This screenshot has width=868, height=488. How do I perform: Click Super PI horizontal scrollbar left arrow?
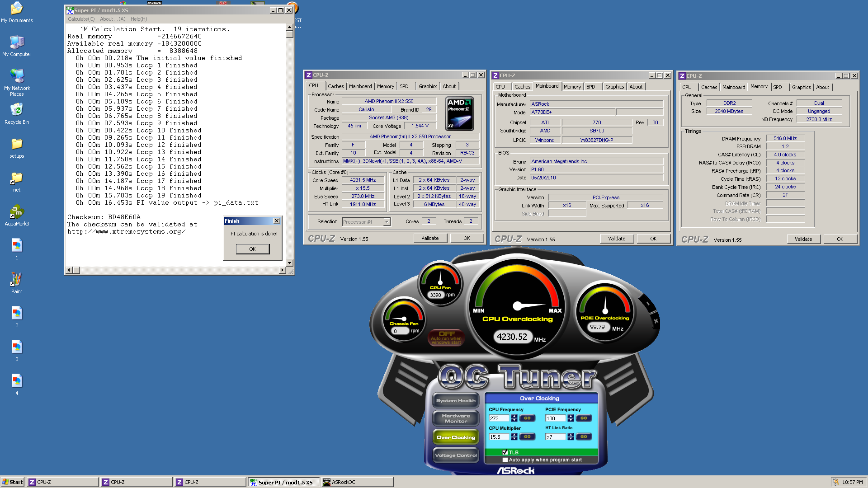tap(69, 270)
